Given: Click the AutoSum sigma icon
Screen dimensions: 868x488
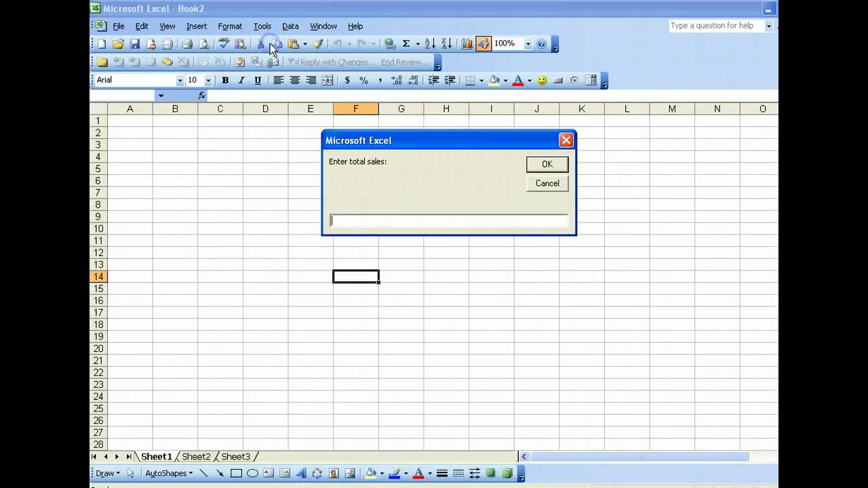Looking at the screenshot, I should point(406,44).
